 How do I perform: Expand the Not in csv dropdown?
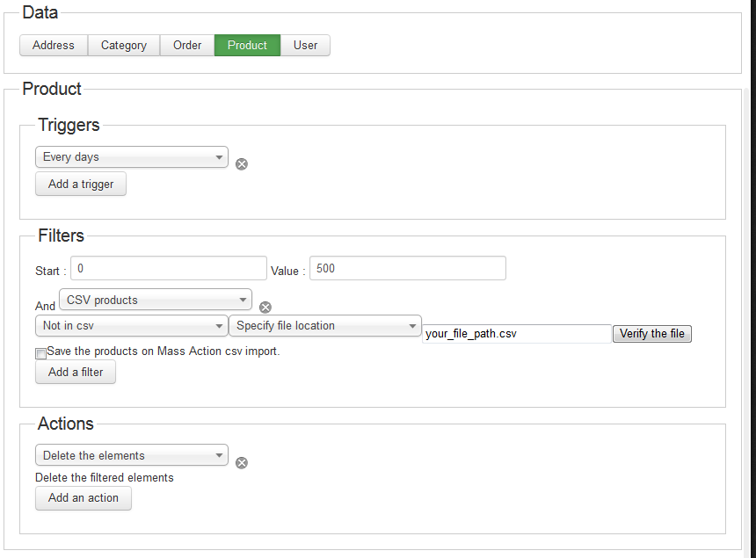click(132, 326)
